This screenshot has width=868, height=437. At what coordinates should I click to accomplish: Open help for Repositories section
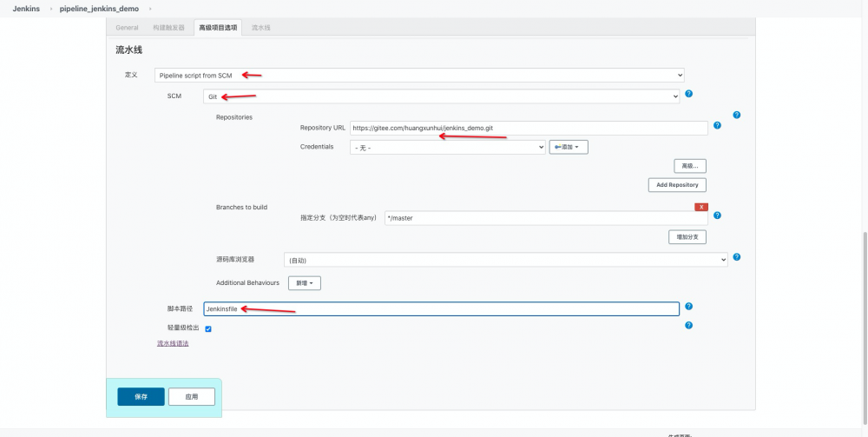(x=736, y=116)
